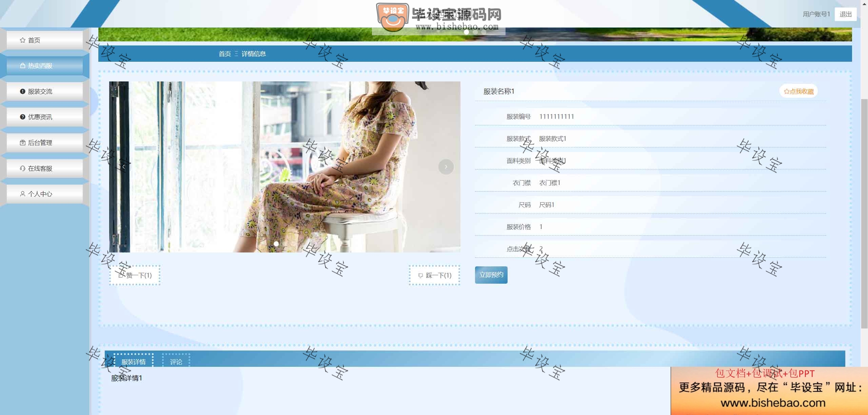Click thumbs-up icon in 赞一下

(x=121, y=275)
